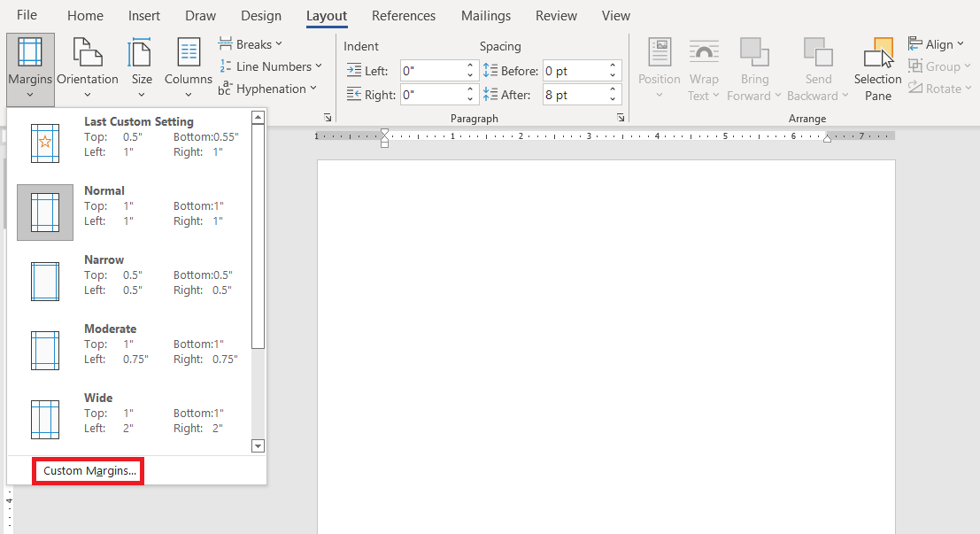This screenshot has height=534, width=980.
Task: Open Hyphenation dropdown
Action: click(x=267, y=89)
